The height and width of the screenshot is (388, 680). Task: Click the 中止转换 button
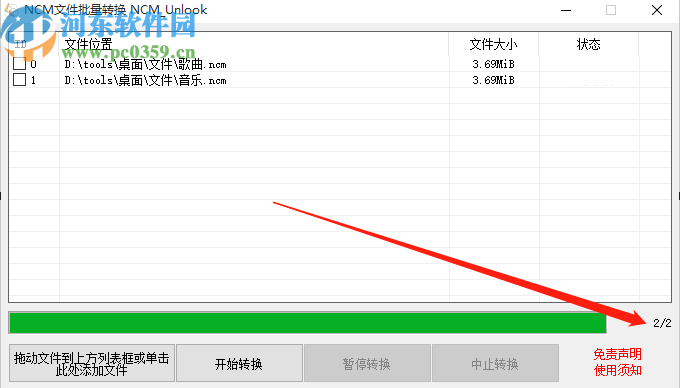(x=495, y=363)
